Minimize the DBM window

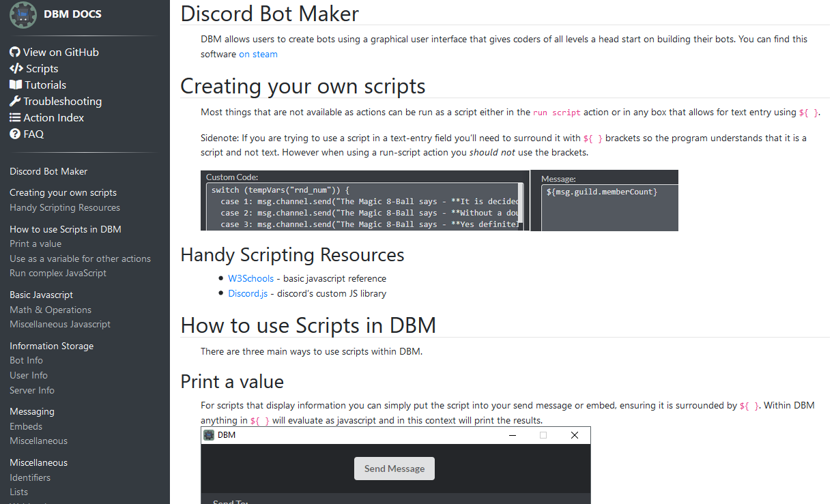click(x=513, y=435)
